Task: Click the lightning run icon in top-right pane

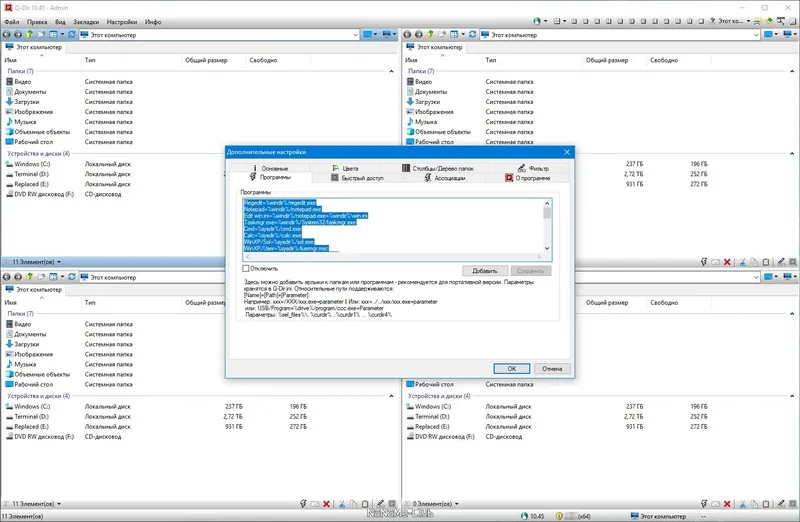Action: click(x=704, y=262)
